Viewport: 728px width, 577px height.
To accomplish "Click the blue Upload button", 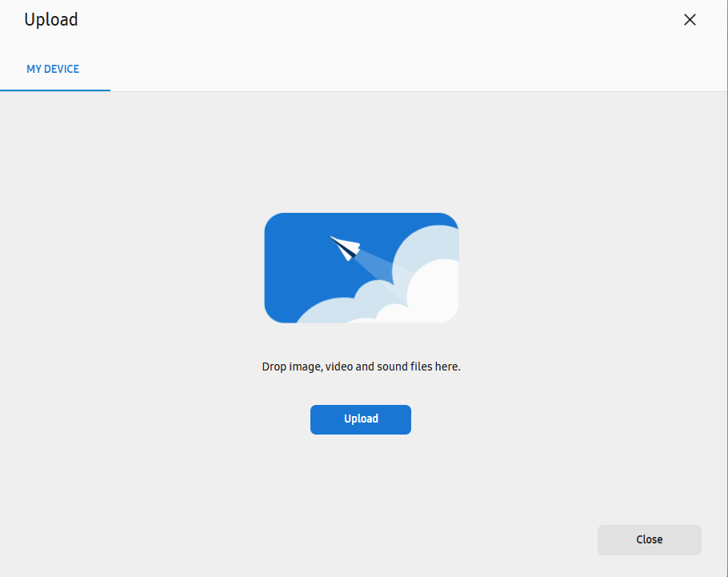I will coord(361,419).
